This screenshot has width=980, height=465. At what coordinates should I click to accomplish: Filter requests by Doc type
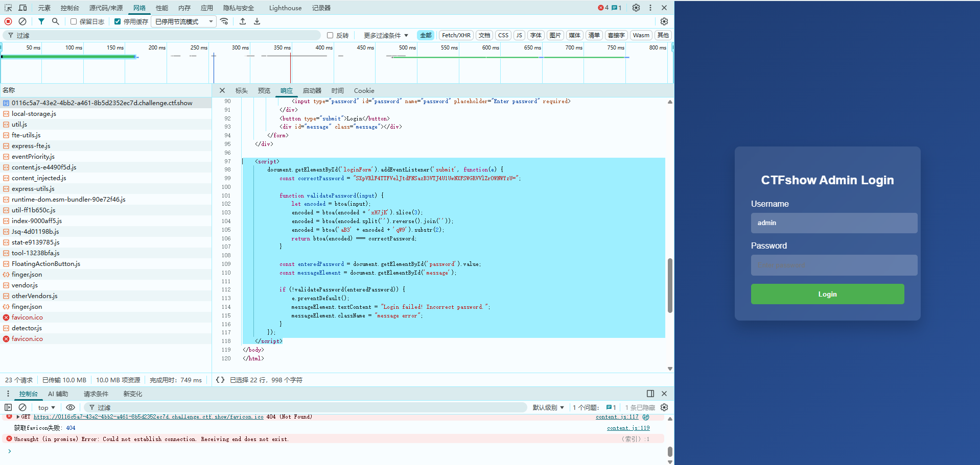[x=484, y=35]
